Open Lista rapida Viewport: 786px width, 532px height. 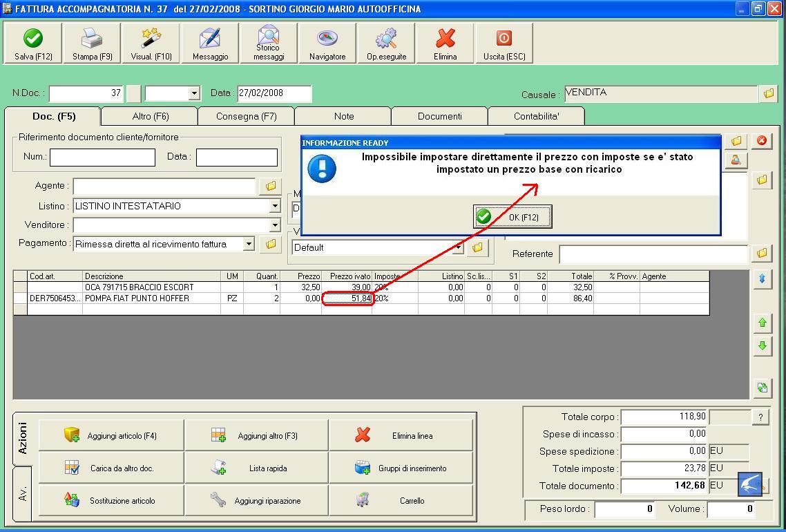point(257,468)
